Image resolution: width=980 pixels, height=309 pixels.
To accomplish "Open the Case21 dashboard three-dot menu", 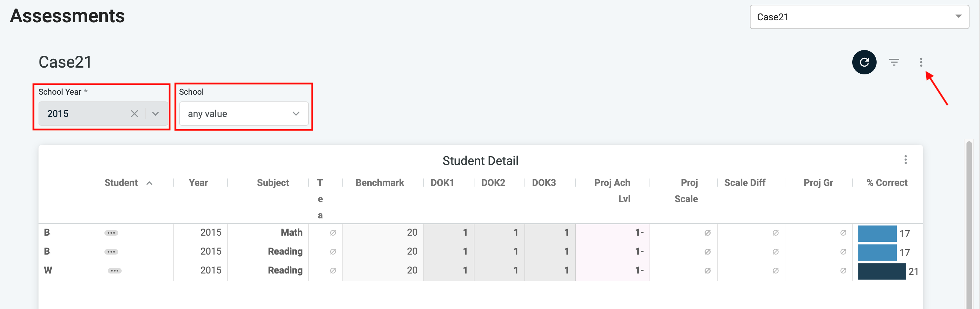I will point(921,62).
